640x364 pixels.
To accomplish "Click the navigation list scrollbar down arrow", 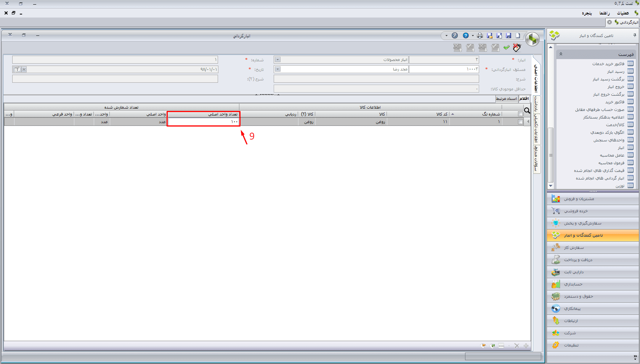I will (x=550, y=186).
